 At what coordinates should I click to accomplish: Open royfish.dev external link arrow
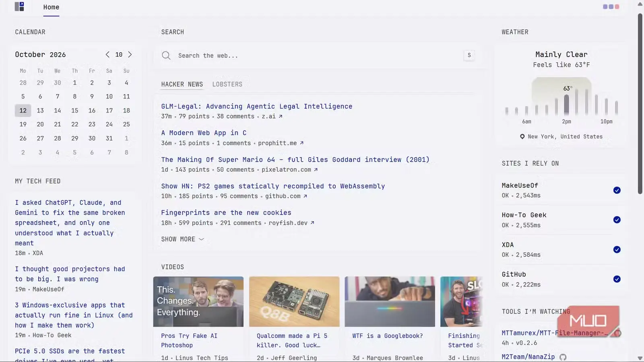pyautogui.click(x=312, y=222)
